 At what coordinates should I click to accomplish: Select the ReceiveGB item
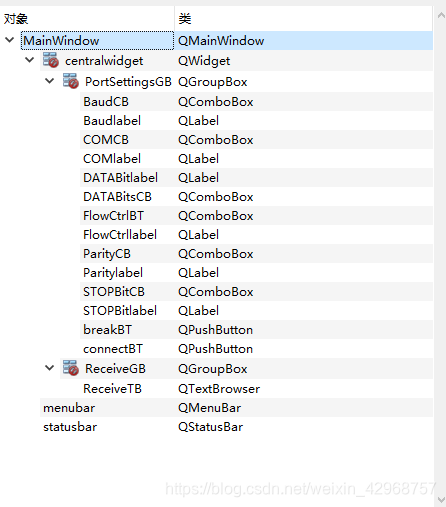point(115,369)
